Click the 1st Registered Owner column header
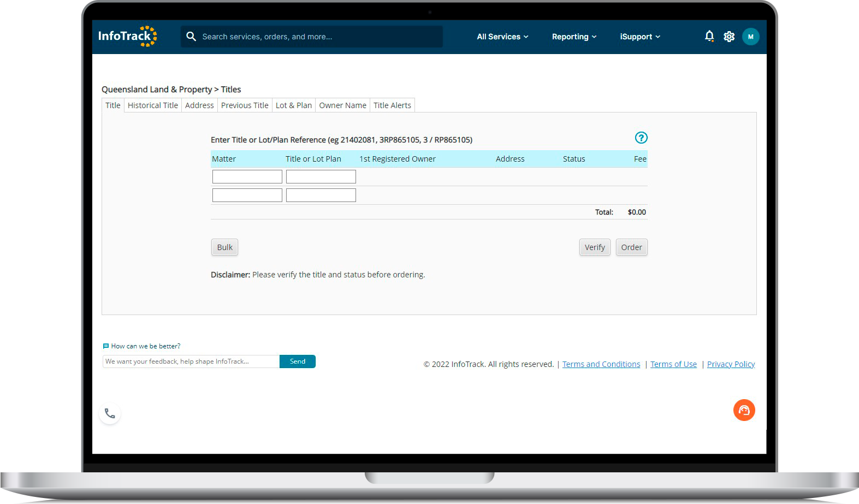Viewport: 859px width, 504px height. (x=398, y=159)
